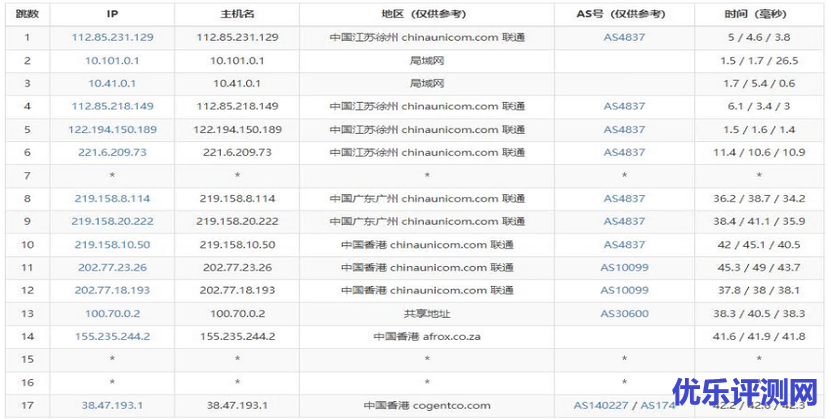Open blue IP link 219.158.10.50
831x419 pixels.
click(112, 244)
